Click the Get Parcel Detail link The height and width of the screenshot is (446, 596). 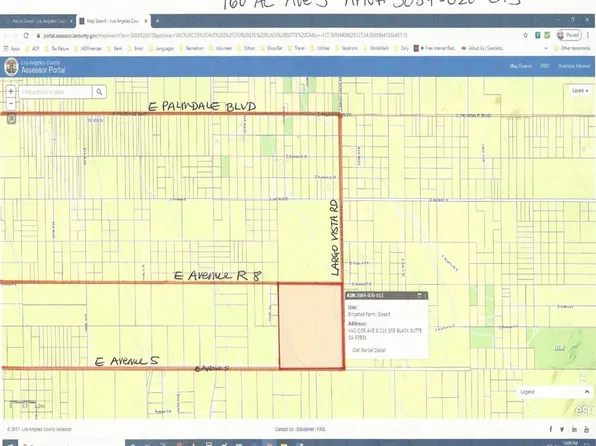tap(369, 350)
